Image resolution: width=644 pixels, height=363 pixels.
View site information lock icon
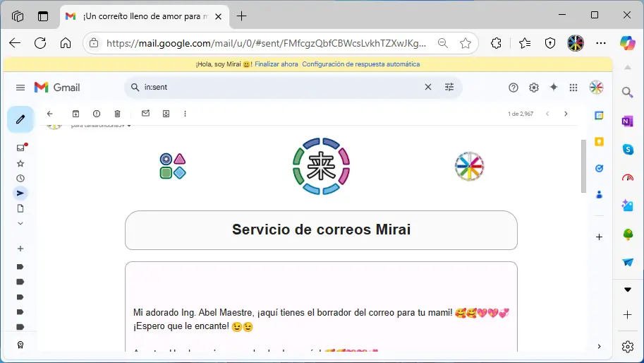tap(94, 43)
